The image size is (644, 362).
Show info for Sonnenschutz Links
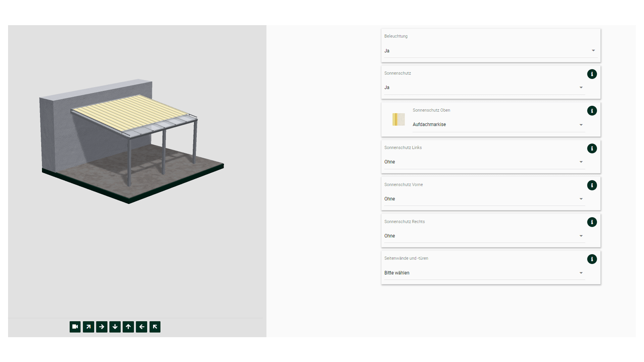(592, 148)
